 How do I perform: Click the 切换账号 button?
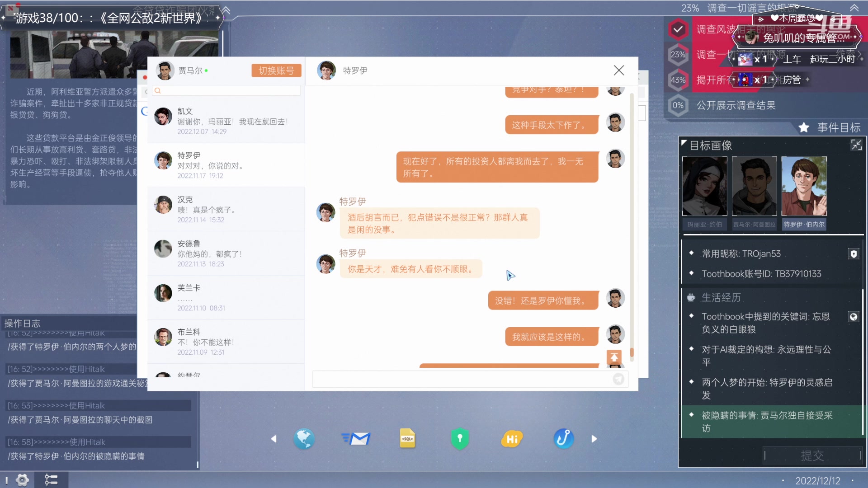276,70
